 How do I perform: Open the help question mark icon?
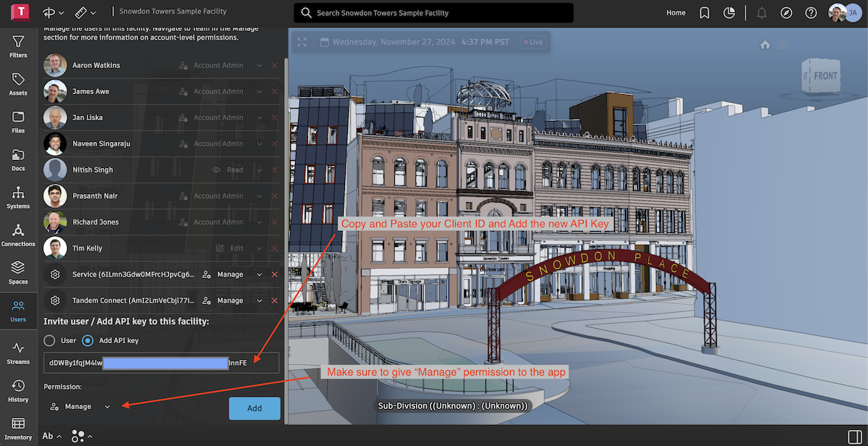(x=811, y=12)
